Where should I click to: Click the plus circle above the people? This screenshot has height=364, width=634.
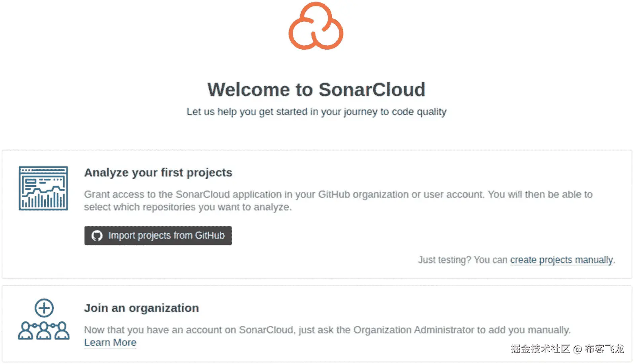44,308
